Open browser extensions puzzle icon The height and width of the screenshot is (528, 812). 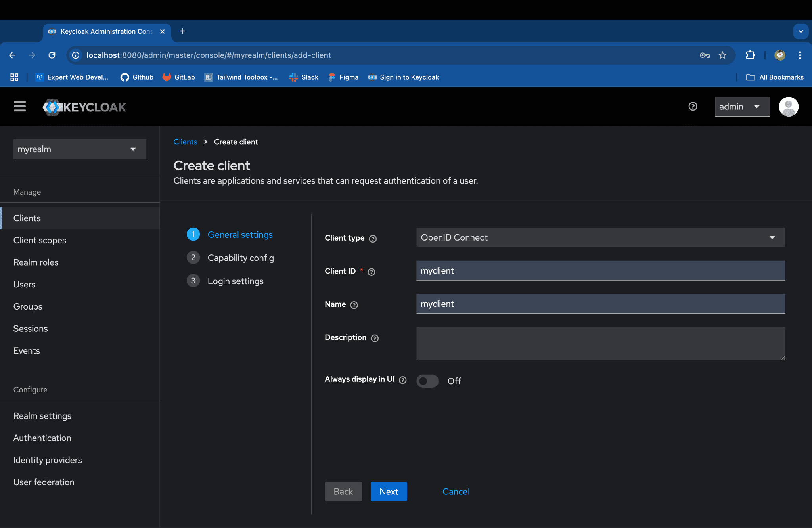pos(750,55)
